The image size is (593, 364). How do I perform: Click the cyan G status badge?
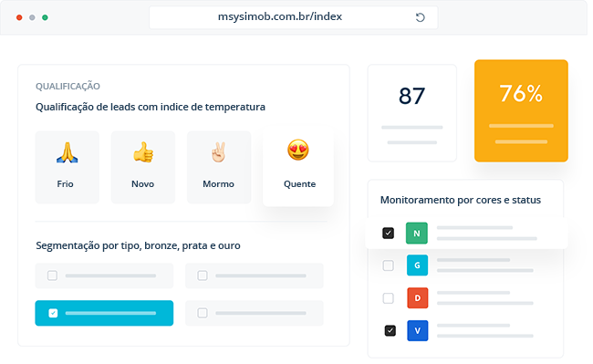coord(418,265)
